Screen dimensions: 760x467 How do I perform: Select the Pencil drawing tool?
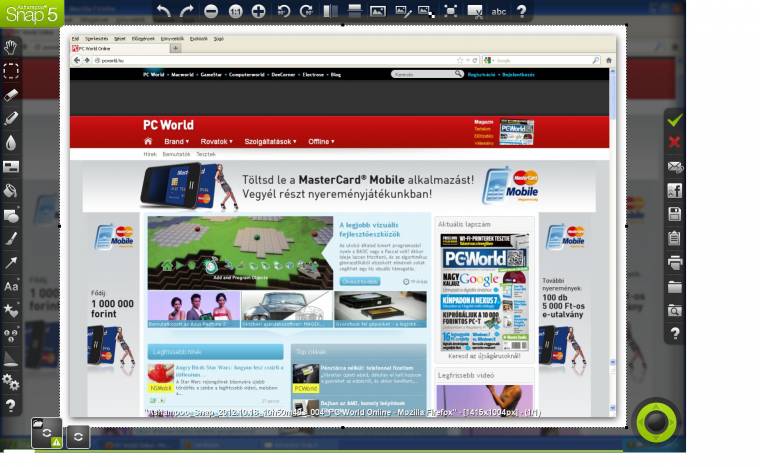11,238
